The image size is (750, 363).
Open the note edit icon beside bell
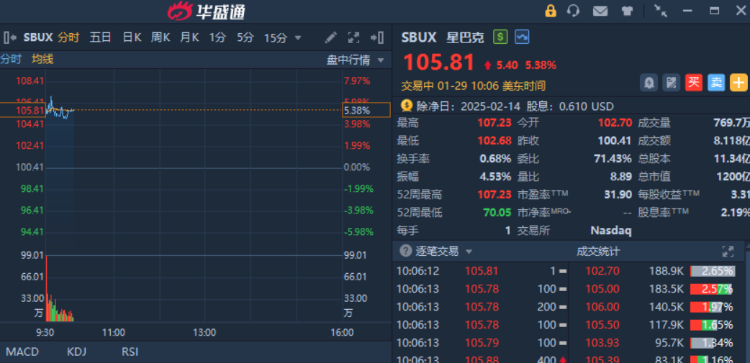[x=671, y=83]
